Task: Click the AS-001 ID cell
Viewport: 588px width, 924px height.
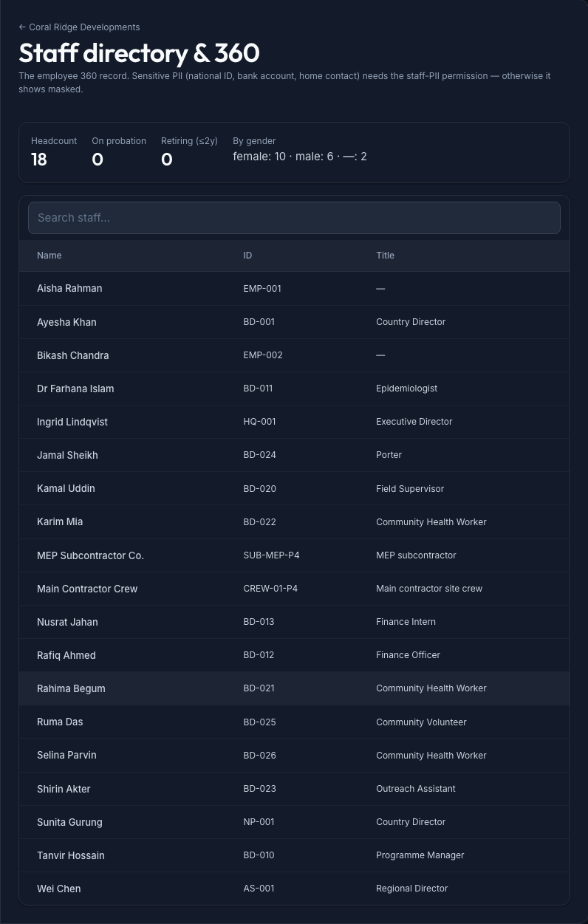Action: pyautogui.click(x=259, y=889)
